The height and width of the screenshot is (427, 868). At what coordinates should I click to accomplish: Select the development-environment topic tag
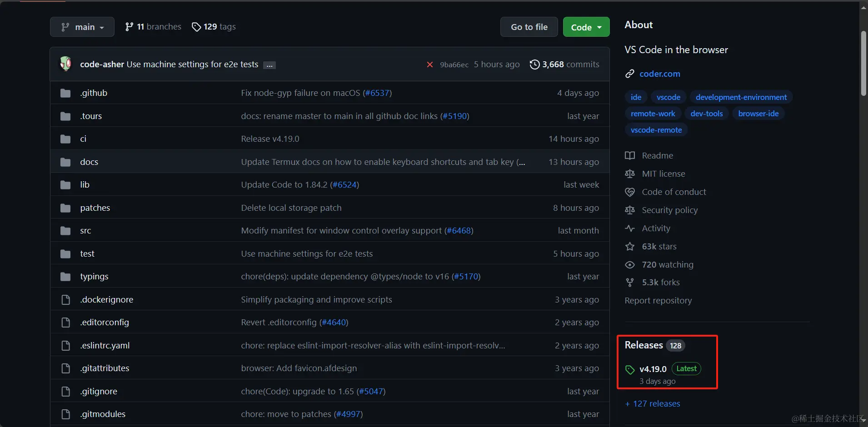click(741, 97)
